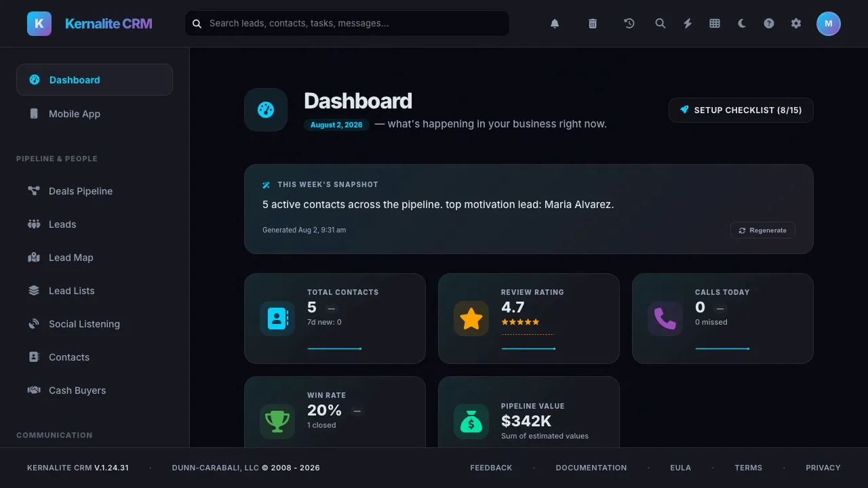
Task: Click the 20% win rate value
Action: tap(324, 410)
